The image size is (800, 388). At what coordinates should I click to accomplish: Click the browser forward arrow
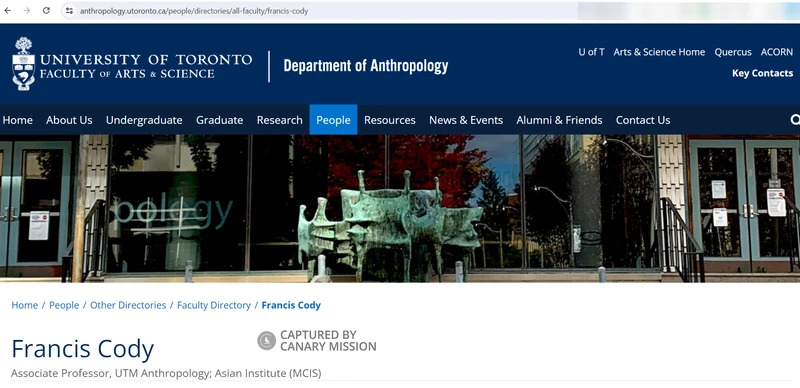(27, 11)
